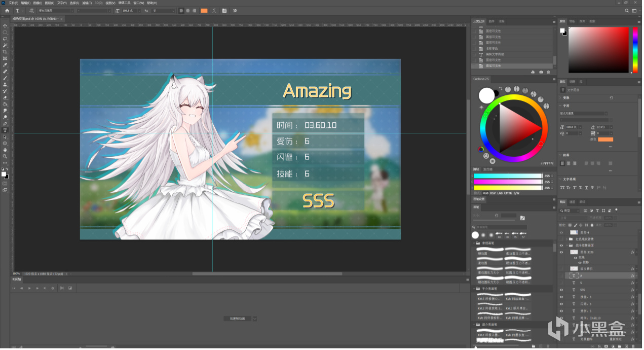Hide the 图层 4 layer
Screen dimensions: 644x350
click(x=561, y=232)
